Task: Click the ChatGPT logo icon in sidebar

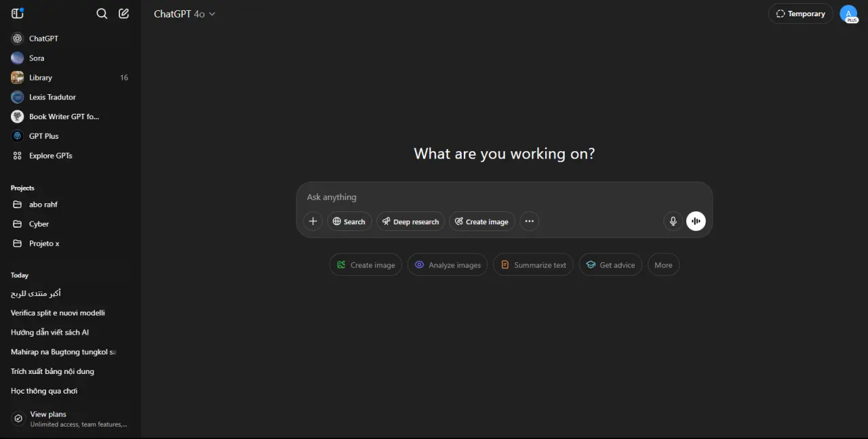Action: pos(18,39)
